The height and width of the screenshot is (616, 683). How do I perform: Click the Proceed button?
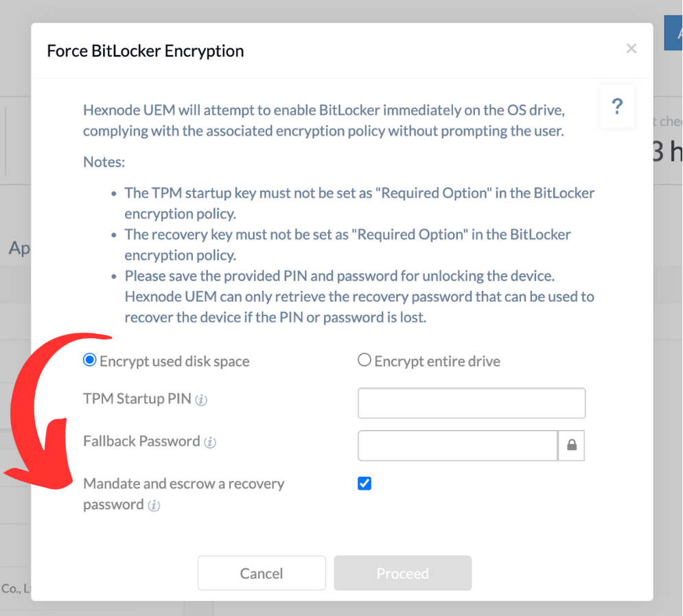402,573
